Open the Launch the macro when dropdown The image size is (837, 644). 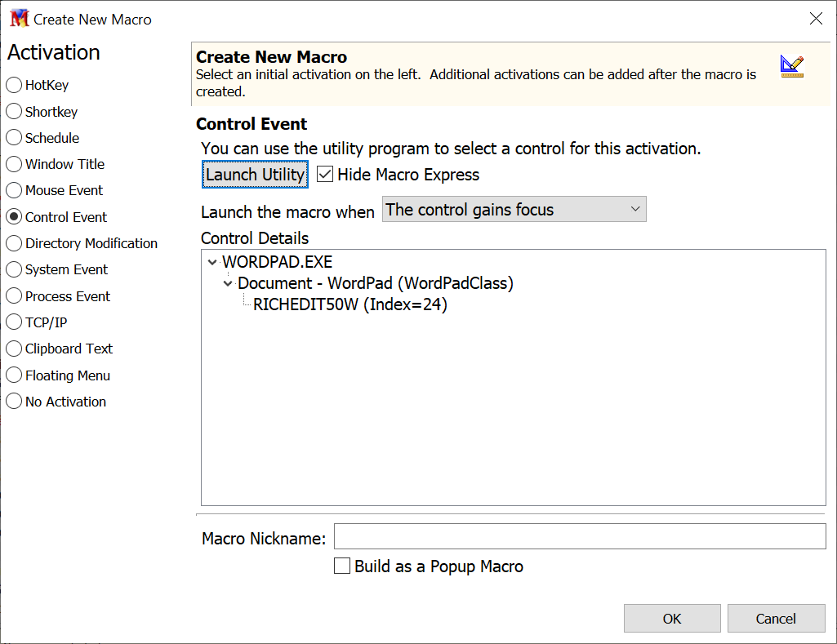[x=514, y=210]
